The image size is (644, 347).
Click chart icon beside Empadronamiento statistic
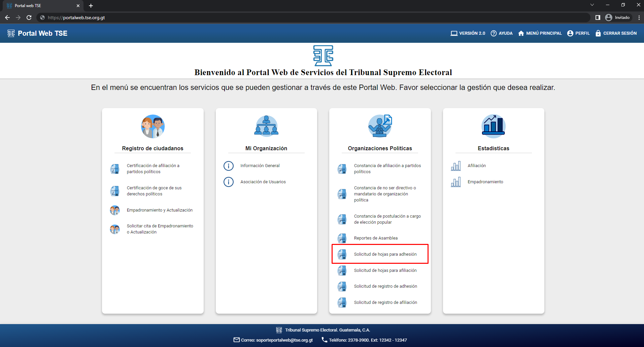click(x=456, y=182)
